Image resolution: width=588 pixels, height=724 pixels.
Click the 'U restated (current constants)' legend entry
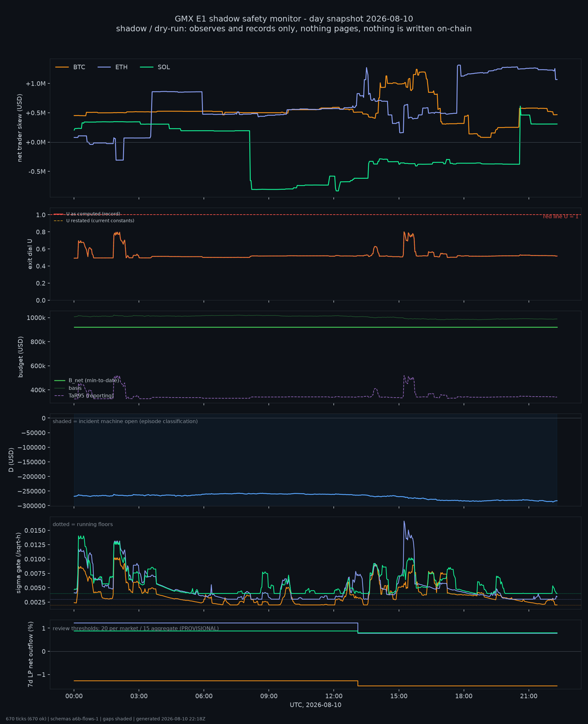point(94,220)
